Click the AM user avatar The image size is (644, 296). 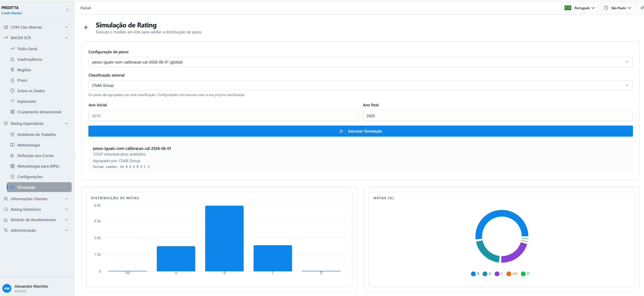click(x=7, y=289)
